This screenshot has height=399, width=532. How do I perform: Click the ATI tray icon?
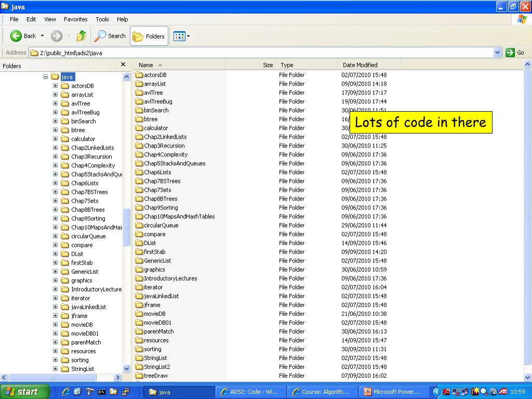503,392
